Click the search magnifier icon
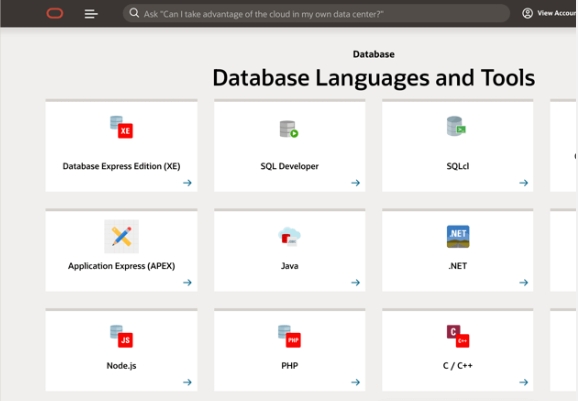The height and width of the screenshot is (401, 578). point(134,13)
